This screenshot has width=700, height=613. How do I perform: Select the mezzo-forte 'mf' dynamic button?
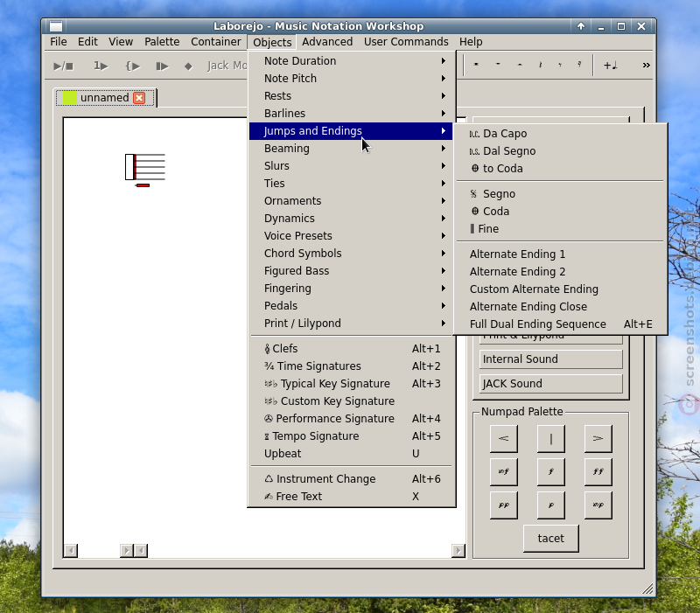[504, 471]
